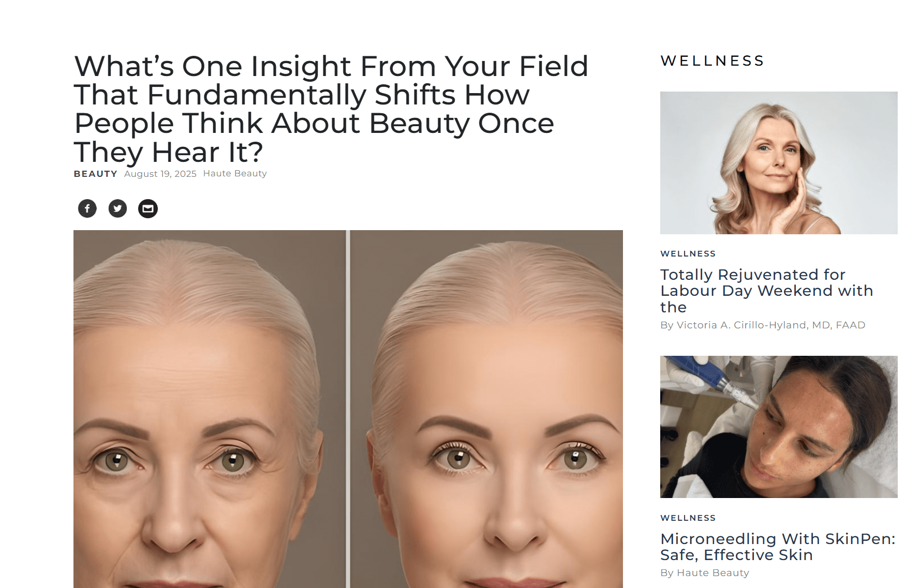Click the August 19, 2025 publish date
The width and height of the screenshot is (921, 588).
click(160, 174)
